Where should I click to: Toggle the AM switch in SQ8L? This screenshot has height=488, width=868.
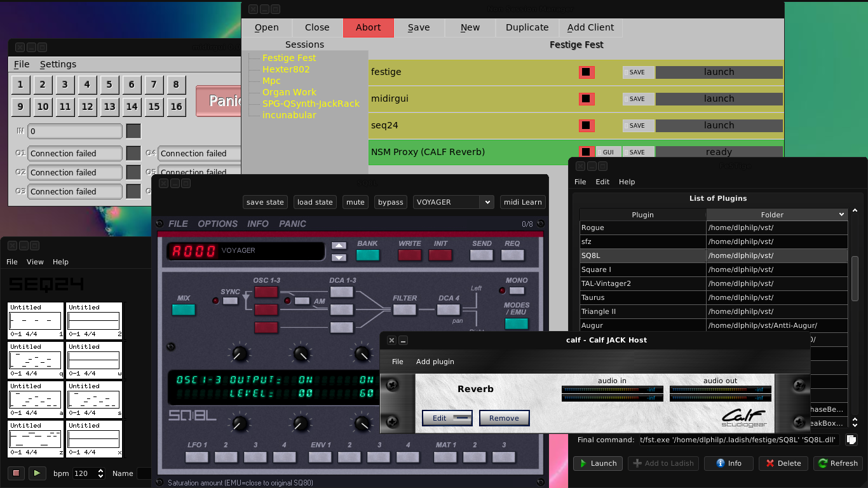302,301
